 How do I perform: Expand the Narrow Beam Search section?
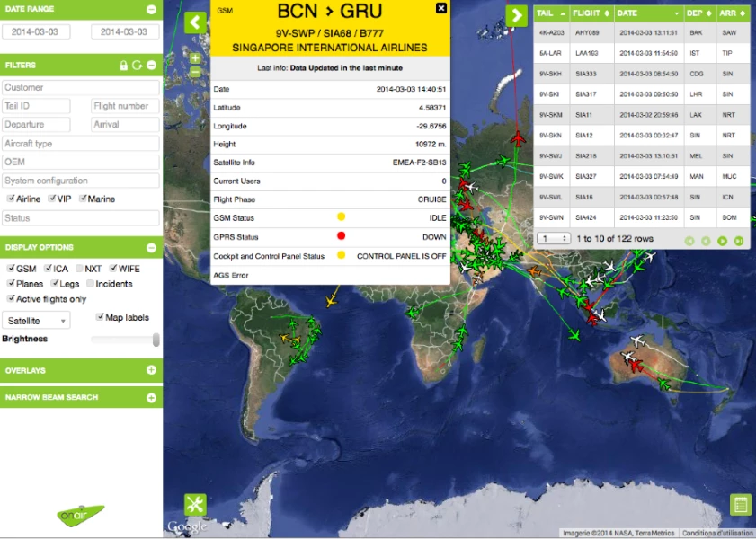(x=151, y=397)
